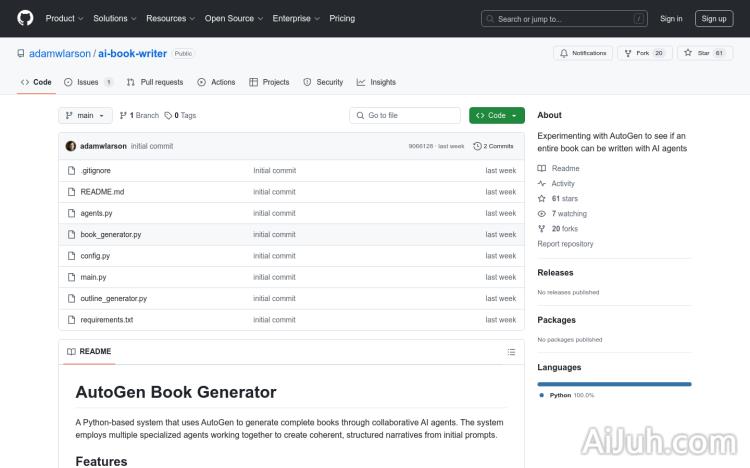The image size is (750, 468).
Task: View the Tags list
Action: [x=181, y=116]
